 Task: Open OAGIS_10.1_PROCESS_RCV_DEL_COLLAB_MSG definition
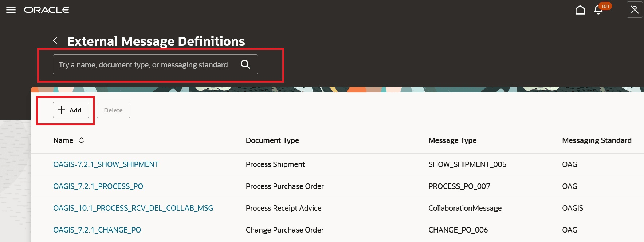(x=133, y=208)
